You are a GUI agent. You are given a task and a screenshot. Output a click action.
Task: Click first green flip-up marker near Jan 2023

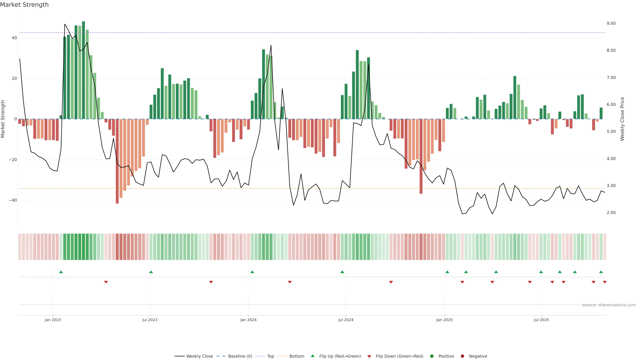tap(61, 272)
